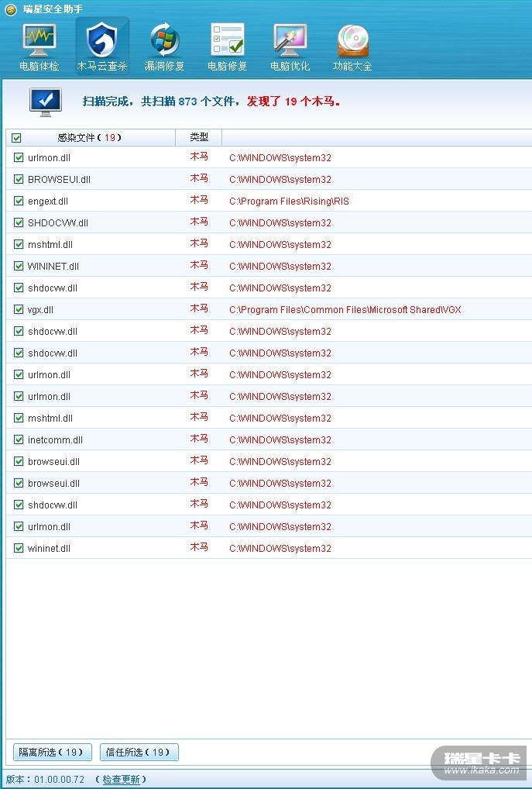Image resolution: width=532 pixels, height=789 pixels.
Task: Select the uppercase WININET.dll file name
Action: point(53,266)
